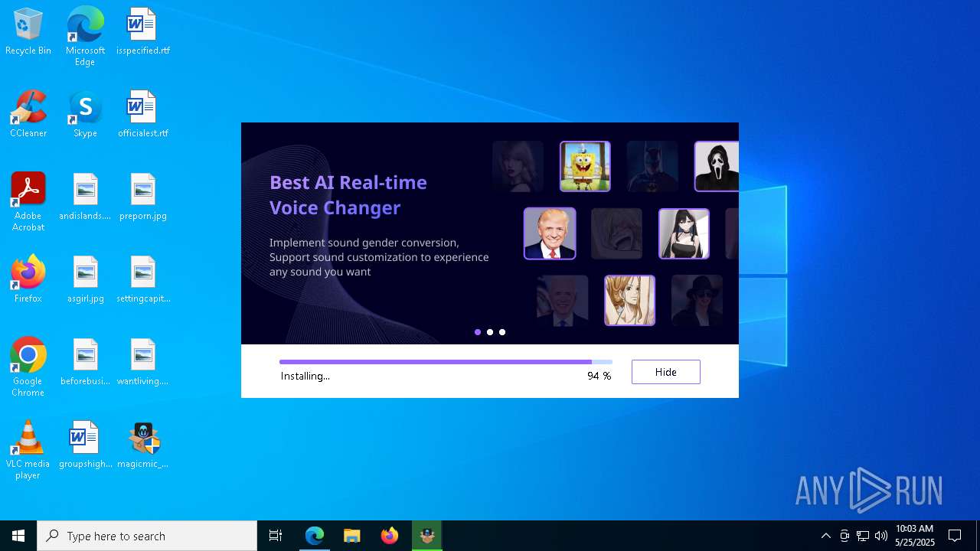
Task: Select the third carousel page dot
Action: [x=502, y=332]
